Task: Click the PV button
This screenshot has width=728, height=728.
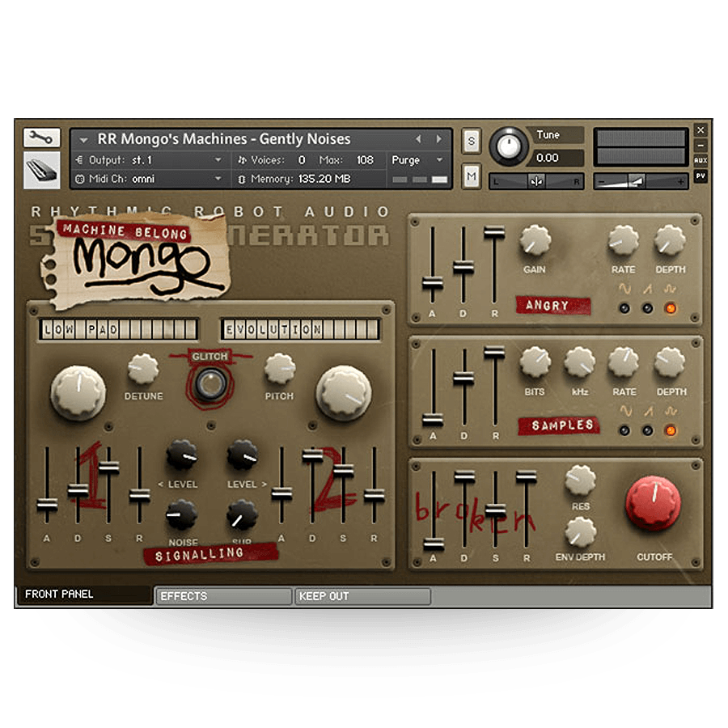Action: pos(700,176)
